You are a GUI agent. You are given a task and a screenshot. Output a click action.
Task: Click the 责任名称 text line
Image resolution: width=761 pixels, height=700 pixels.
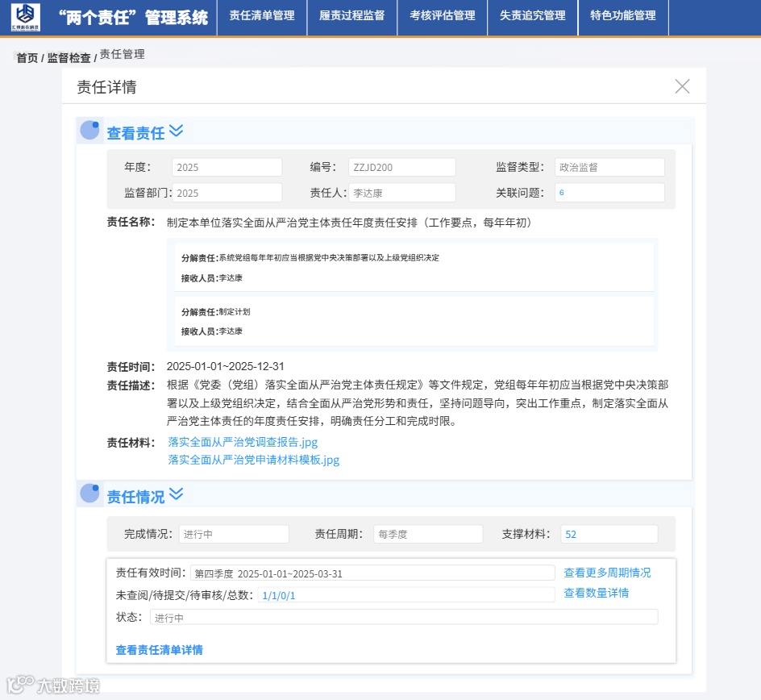pyautogui.click(x=349, y=223)
